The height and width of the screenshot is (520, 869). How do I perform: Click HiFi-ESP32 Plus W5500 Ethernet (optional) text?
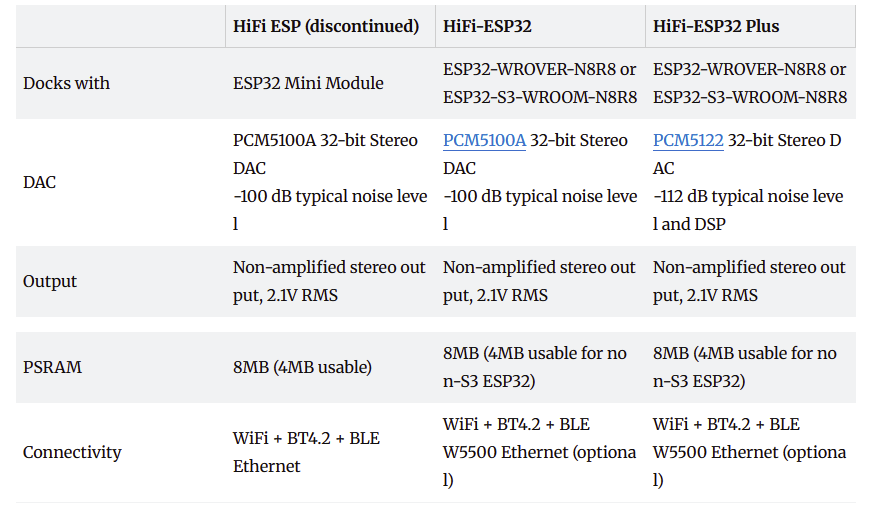(749, 453)
